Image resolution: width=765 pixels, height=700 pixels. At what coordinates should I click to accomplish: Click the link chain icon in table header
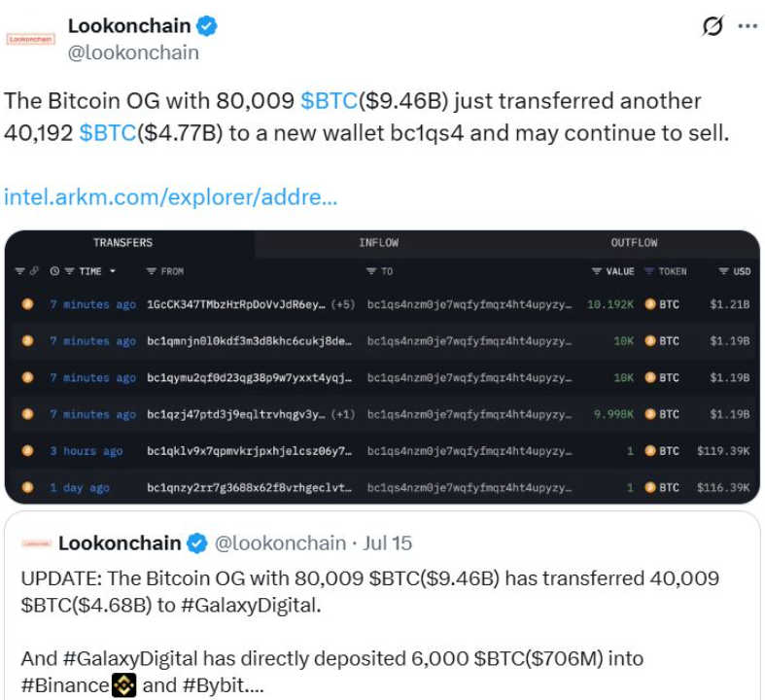[34, 271]
